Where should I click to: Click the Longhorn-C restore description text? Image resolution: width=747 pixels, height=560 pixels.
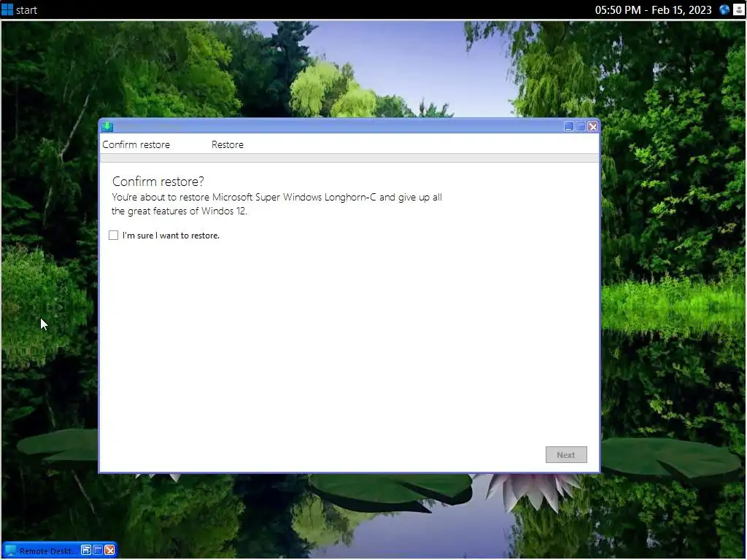coord(276,204)
